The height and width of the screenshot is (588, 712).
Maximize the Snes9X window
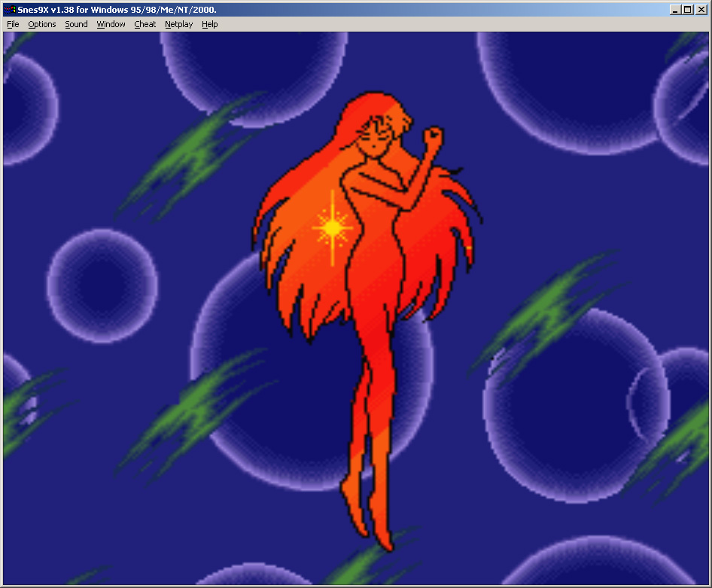(688, 10)
